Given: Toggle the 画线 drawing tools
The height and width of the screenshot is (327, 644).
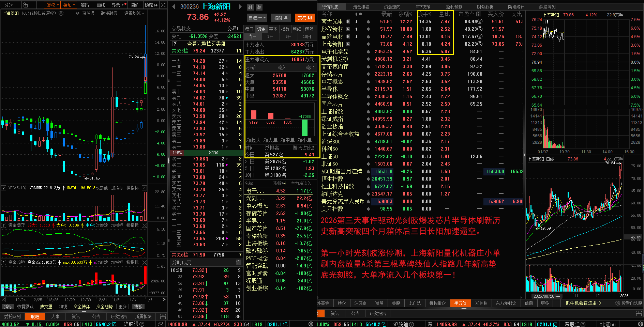Looking at the screenshot, I should (101, 5).
